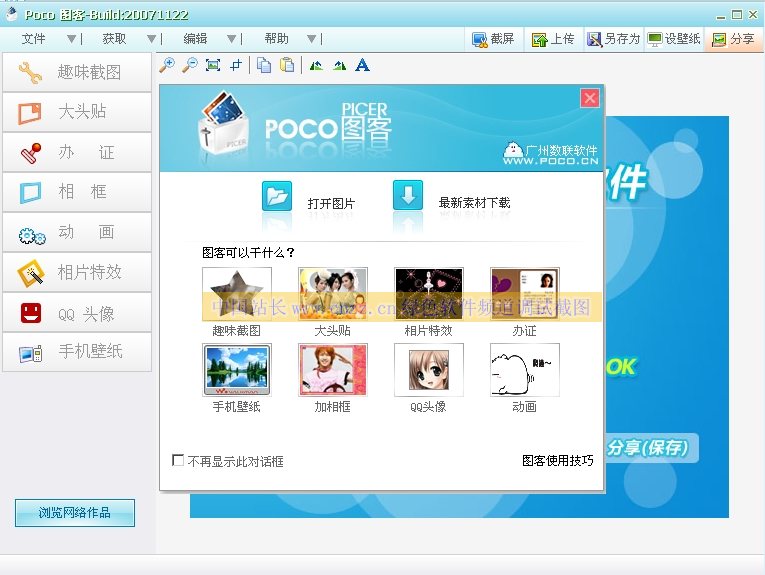Image resolution: width=765 pixels, height=575 pixels.
Task: Click the flip horizontal icon
Action: [x=316, y=65]
